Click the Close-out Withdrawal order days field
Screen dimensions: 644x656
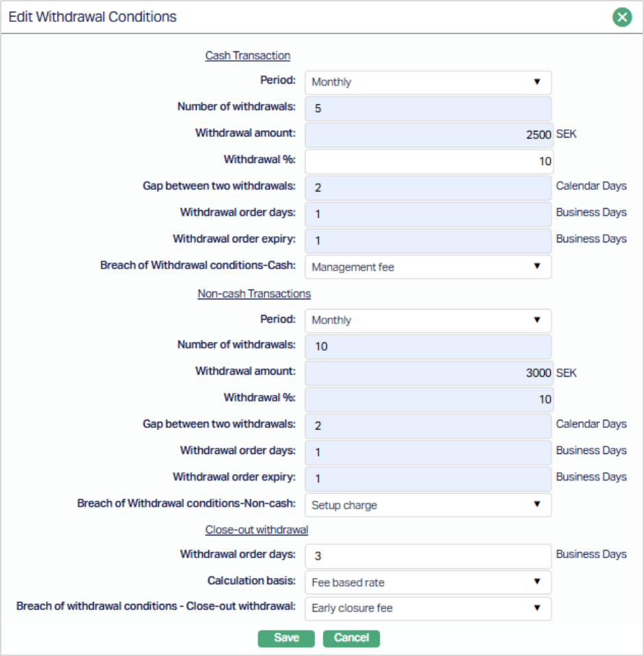[x=428, y=556]
